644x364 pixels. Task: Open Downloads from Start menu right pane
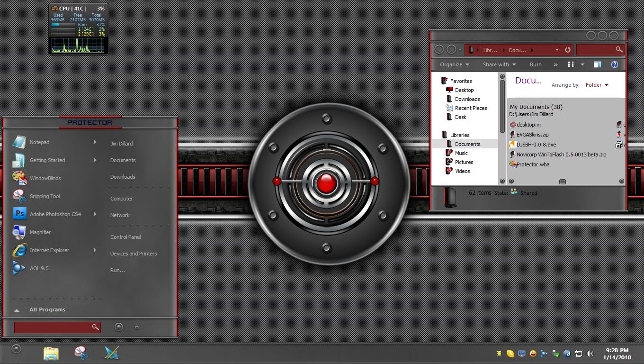pyautogui.click(x=123, y=177)
